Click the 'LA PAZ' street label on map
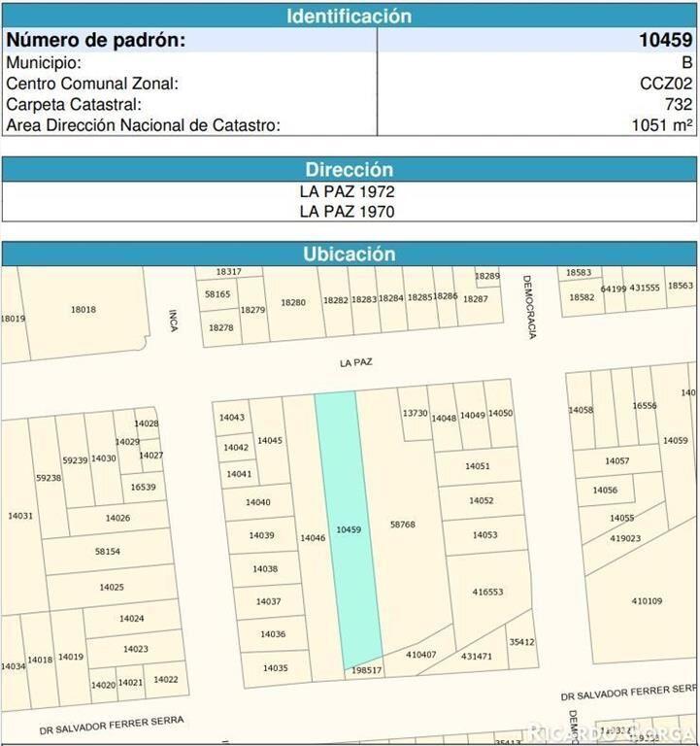This screenshot has height=746, width=700. coord(355,363)
